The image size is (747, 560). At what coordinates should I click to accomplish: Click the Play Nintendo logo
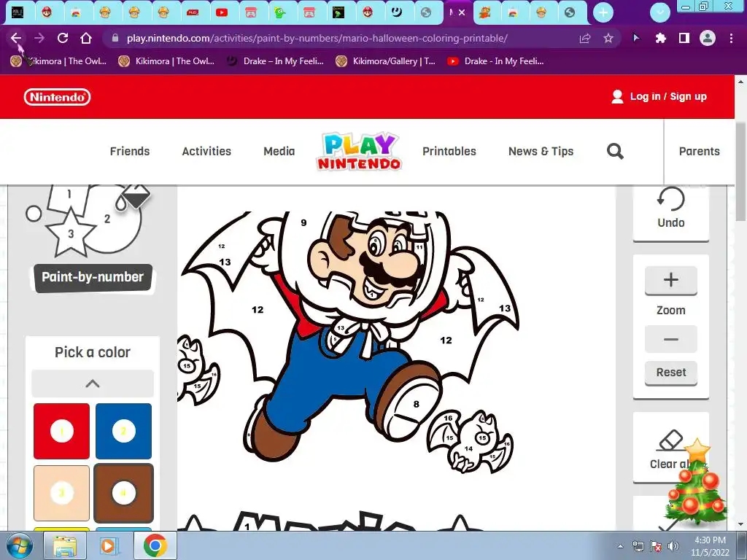[x=359, y=152]
